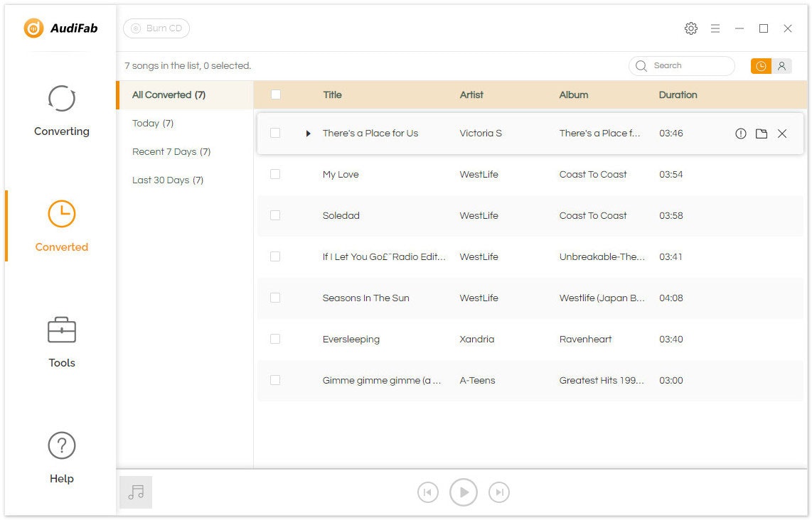Click the If I Let You Go title
This screenshot has height=520, width=812.
tap(384, 256)
